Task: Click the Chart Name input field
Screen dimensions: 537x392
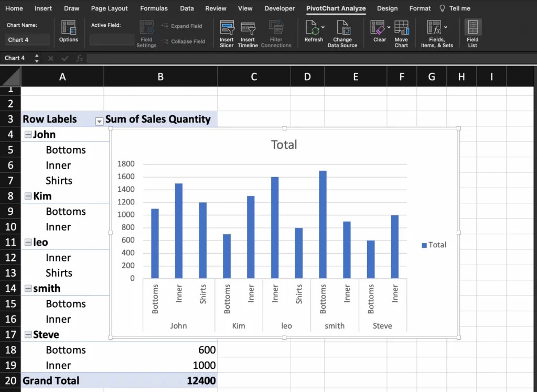Action: coord(28,40)
